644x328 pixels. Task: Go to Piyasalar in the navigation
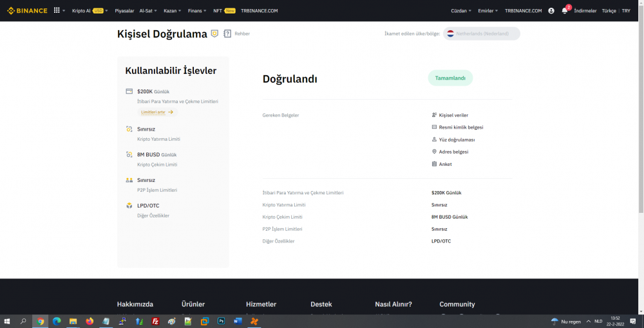[x=125, y=11]
